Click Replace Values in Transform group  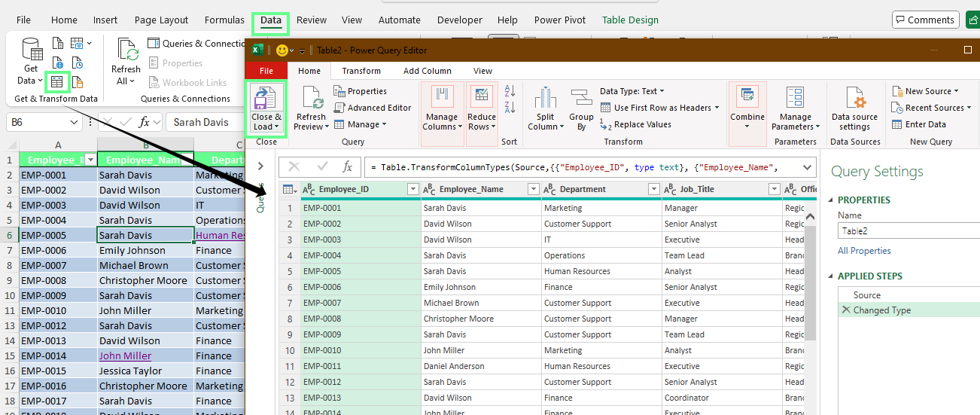pyautogui.click(x=635, y=124)
